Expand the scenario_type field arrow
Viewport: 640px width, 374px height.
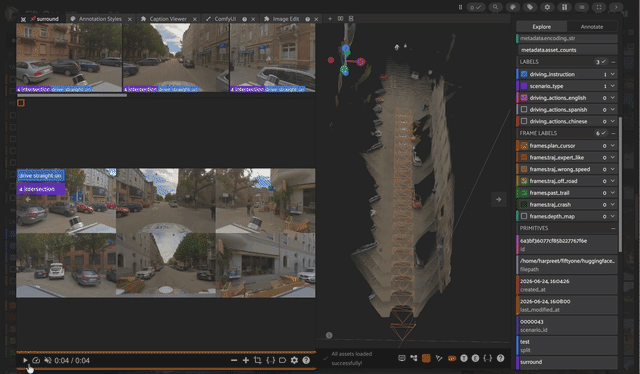coord(613,86)
